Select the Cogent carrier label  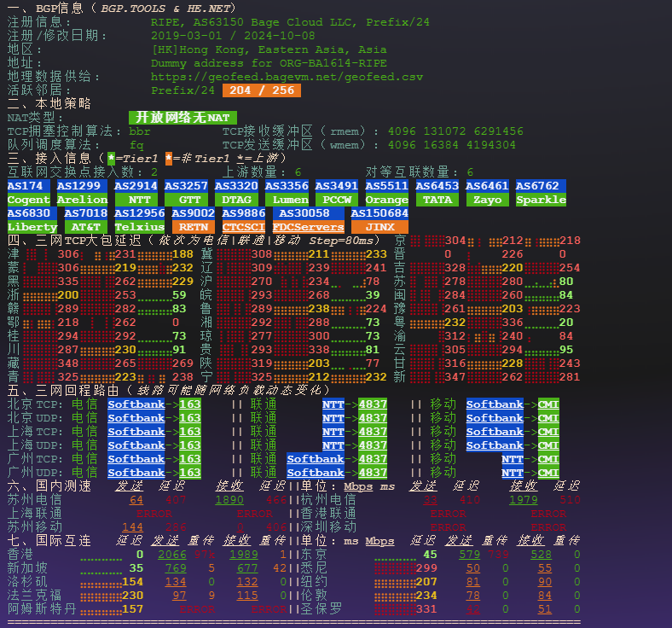pos(28,200)
